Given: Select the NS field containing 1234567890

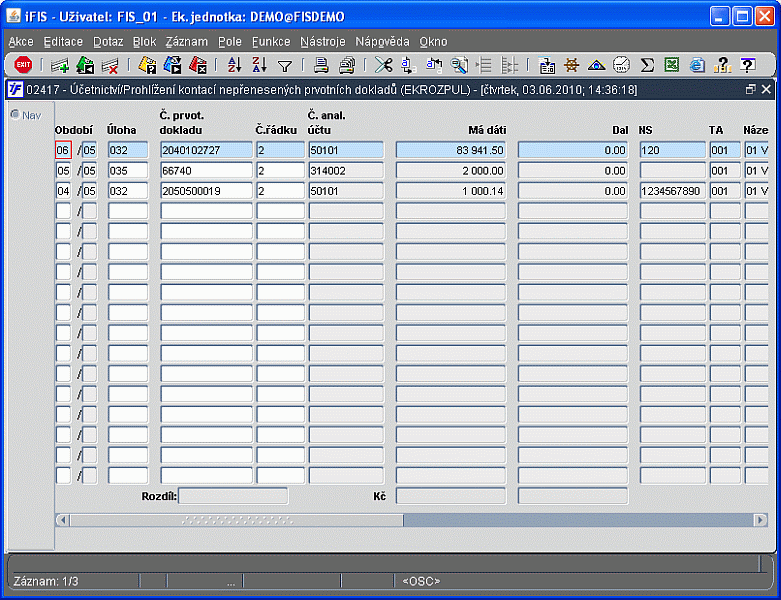Looking at the screenshot, I should 672,191.
